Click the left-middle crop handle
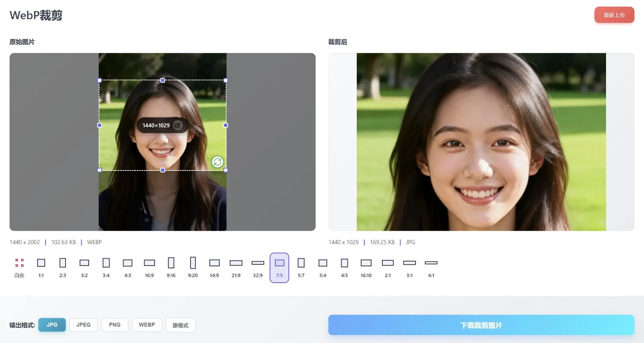The image size is (644, 343). [x=99, y=125]
